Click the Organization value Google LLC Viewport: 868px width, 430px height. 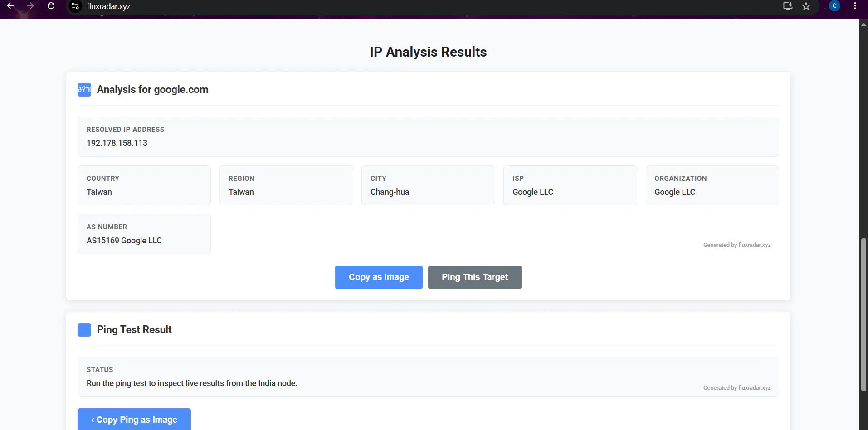pyautogui.click(x=675, y=192)
